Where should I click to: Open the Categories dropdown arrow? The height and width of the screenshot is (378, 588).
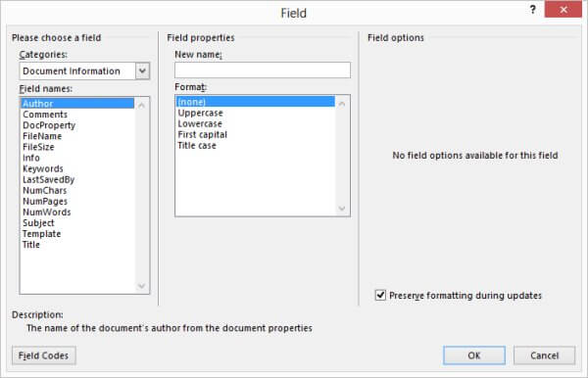pyautogui.click(x=142, y=71)
